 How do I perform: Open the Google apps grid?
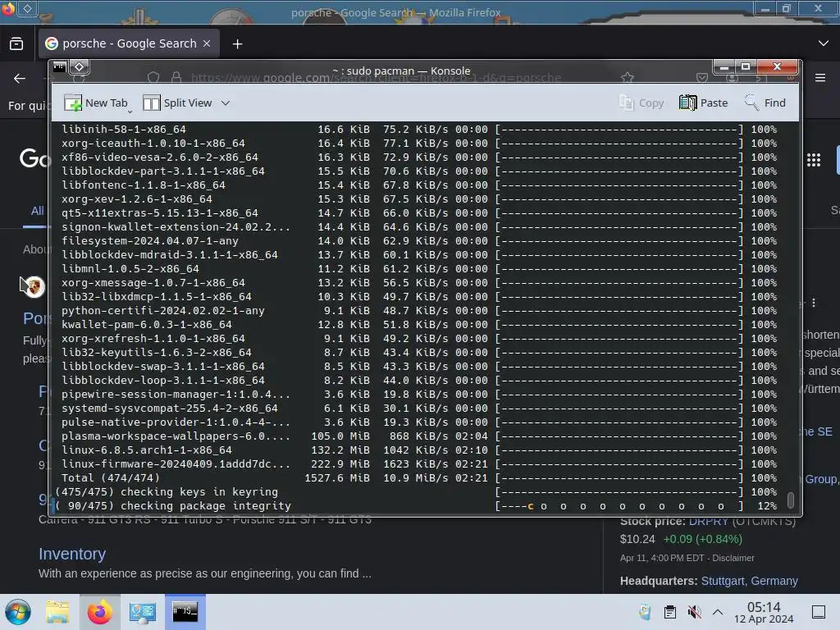pos(814,160)
